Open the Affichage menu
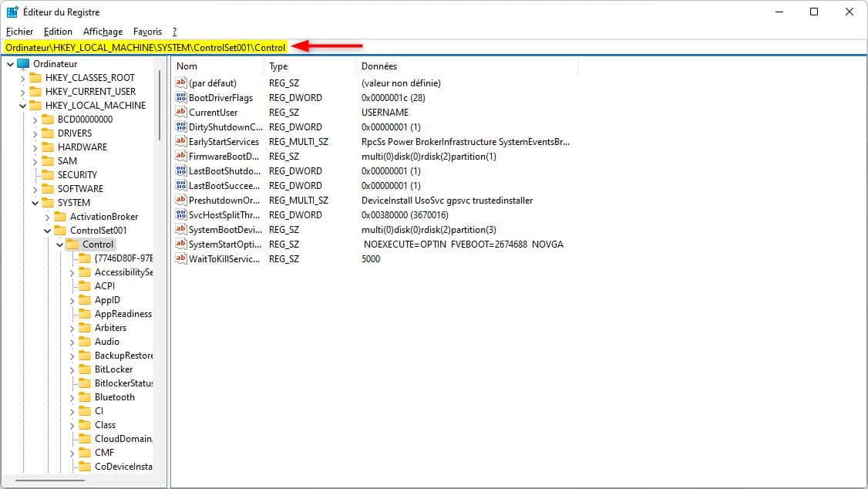This screenshot has width=868, height=489. (x=103, y=32)
